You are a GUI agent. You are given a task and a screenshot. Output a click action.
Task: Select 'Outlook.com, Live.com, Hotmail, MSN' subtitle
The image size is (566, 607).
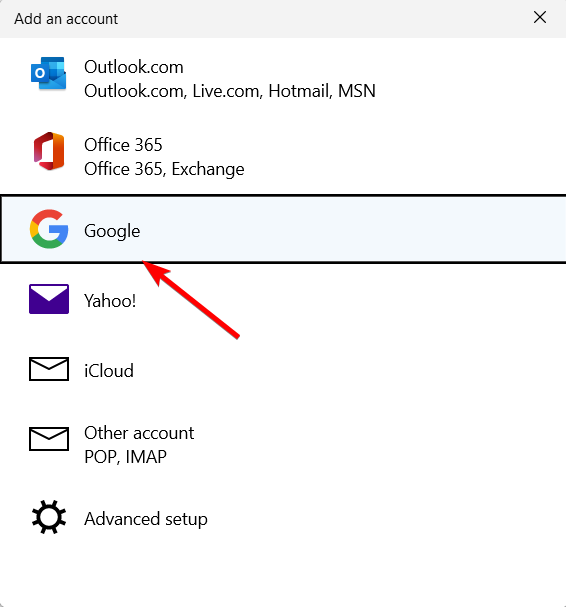(230, 91)
